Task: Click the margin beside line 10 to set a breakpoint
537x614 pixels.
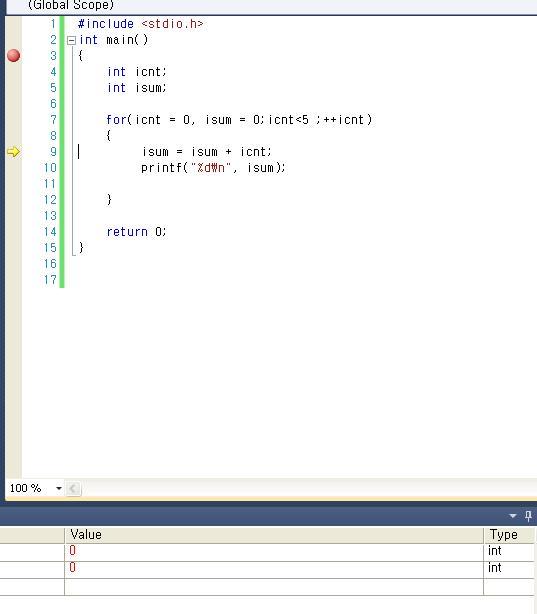Action: pyautogui.click(x=13, y=168)
